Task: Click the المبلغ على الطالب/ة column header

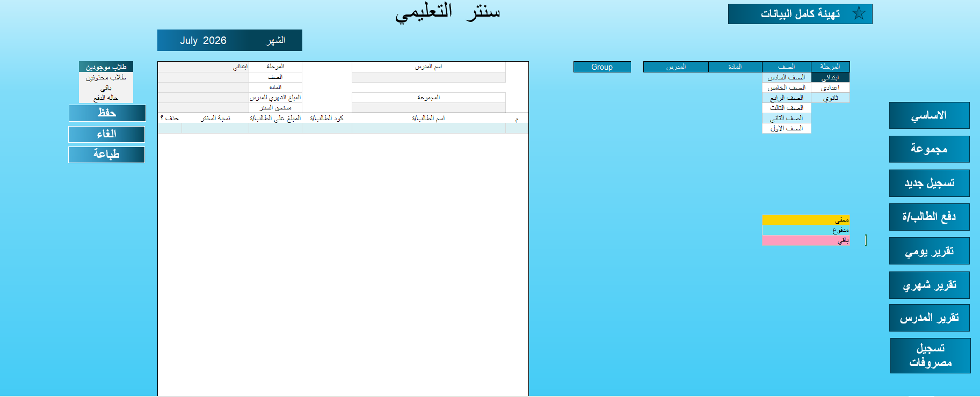Action: (x=275, y=118)
